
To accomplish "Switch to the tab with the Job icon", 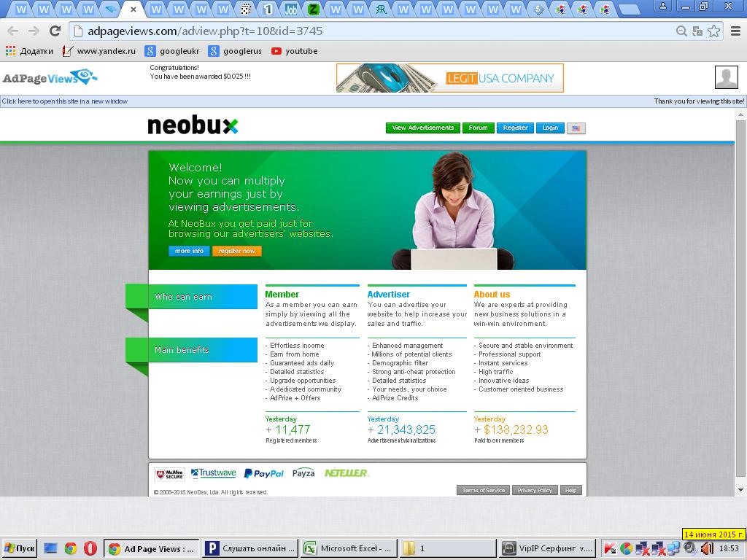I will [x=290, y=9].
